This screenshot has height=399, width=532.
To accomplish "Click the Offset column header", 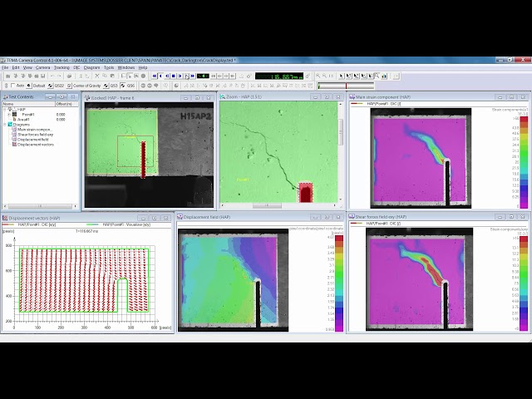I will click(66, 104).
